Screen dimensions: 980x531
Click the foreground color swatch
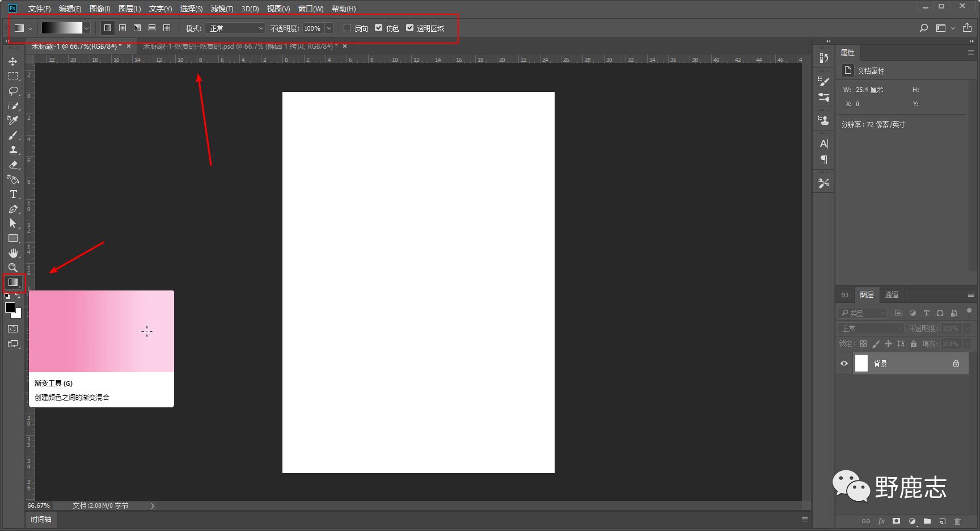pos(10,307)
